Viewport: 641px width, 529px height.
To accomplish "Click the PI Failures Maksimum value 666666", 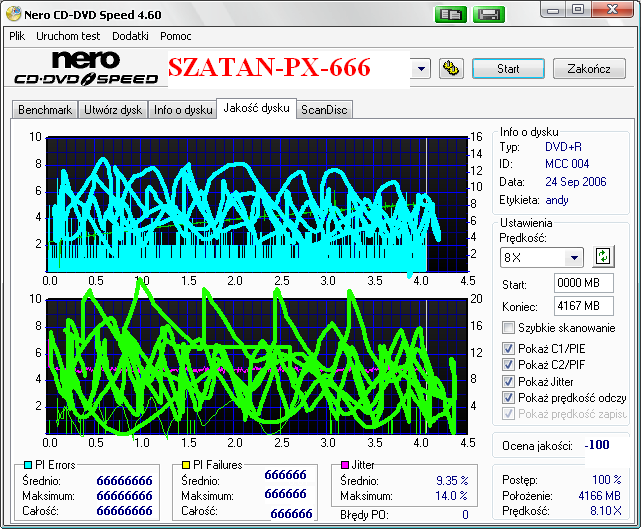I will 285,494.
